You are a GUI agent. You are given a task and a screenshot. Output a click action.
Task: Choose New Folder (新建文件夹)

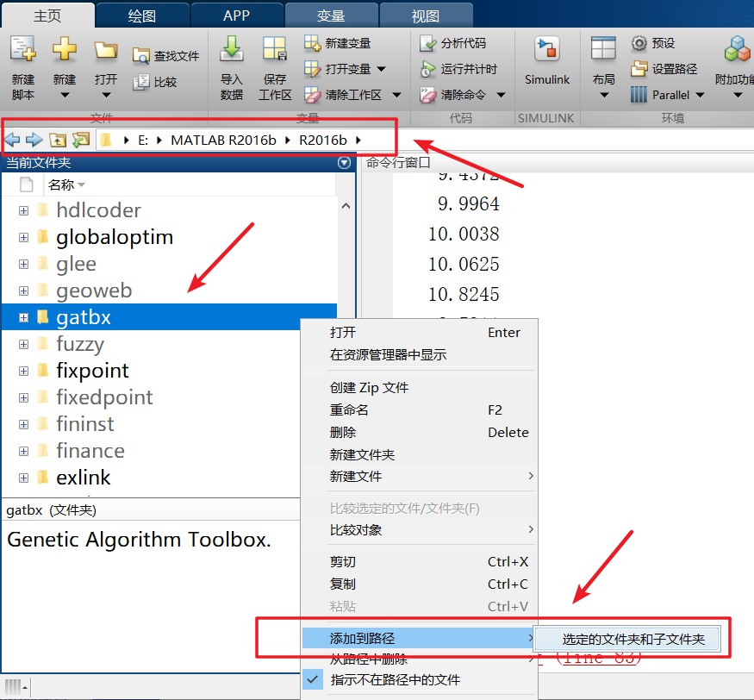420,454
